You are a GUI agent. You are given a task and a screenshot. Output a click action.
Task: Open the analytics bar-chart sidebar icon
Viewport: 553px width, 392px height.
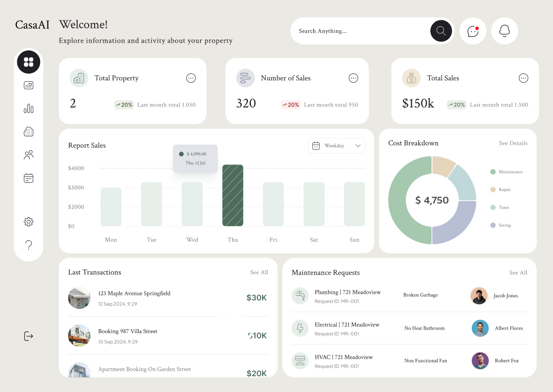[28, 108]
